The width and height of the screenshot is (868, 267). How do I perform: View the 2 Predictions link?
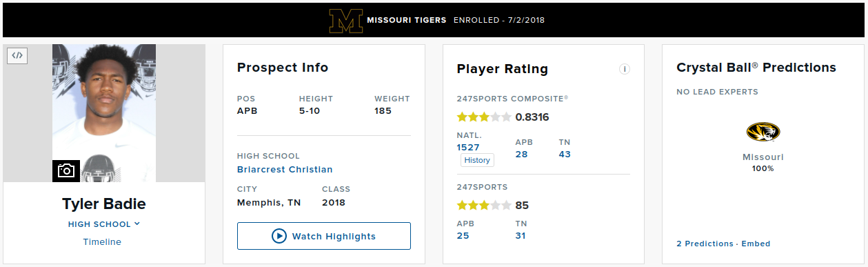[705, 244]
